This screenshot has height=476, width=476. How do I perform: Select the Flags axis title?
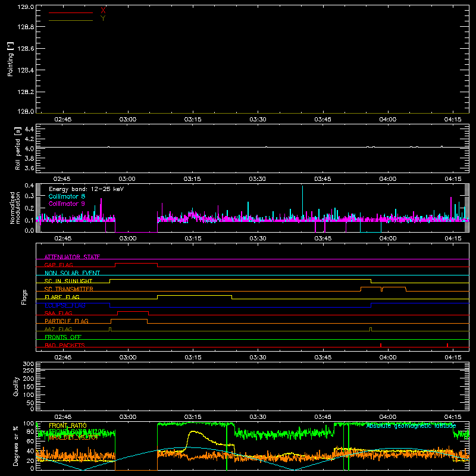click(24, 297)
